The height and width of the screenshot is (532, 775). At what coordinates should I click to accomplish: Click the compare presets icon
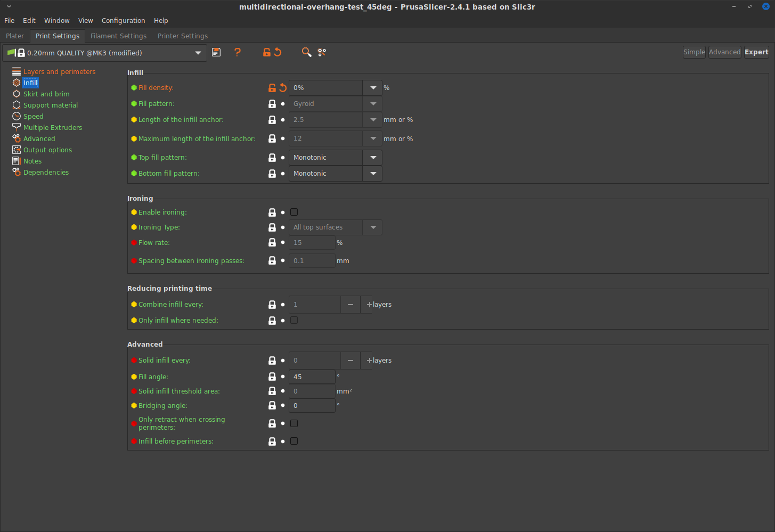point(322,52)
